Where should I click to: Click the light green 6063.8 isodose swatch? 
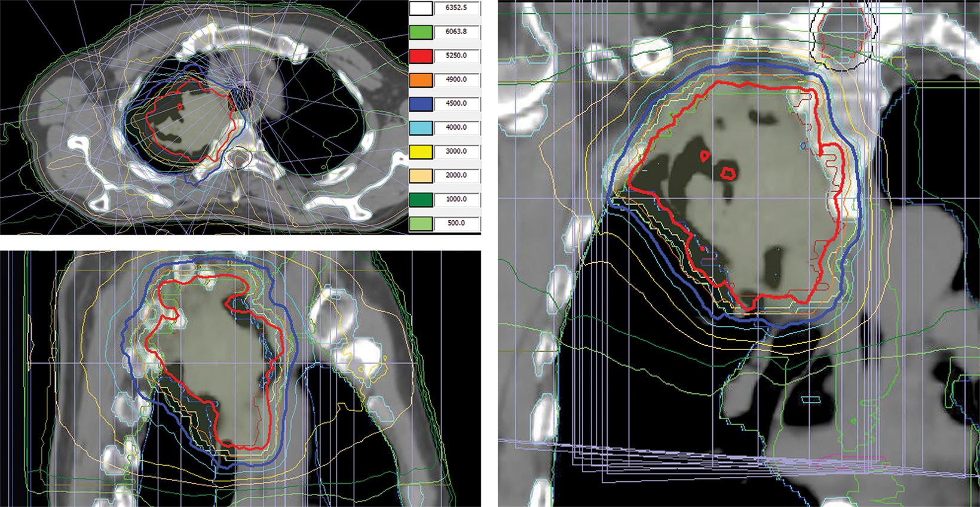[421, 32]
